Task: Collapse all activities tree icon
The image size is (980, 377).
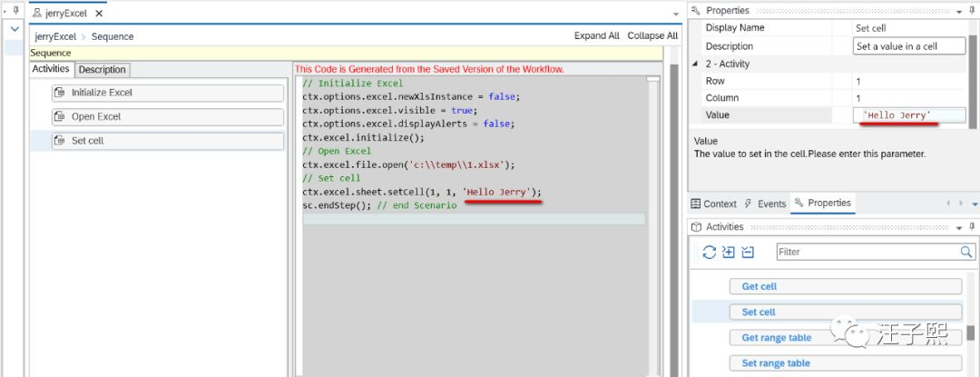Action: 748,252
